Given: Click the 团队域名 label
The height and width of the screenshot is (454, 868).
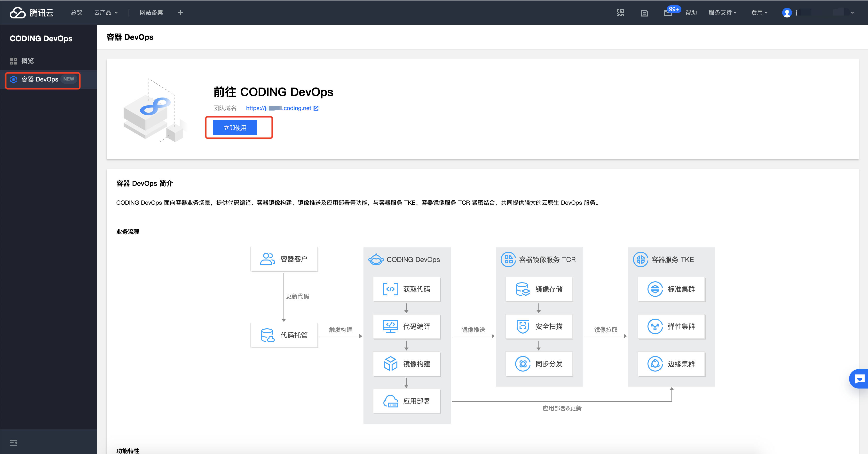Looking at the screenshot, I should click(x=225, y=108).
